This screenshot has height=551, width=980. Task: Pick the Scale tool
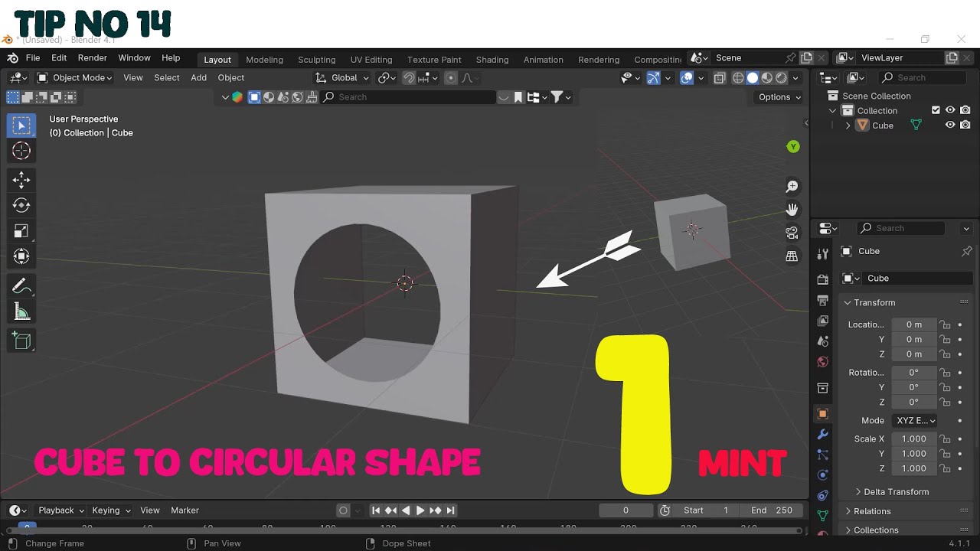coord(21,230)
